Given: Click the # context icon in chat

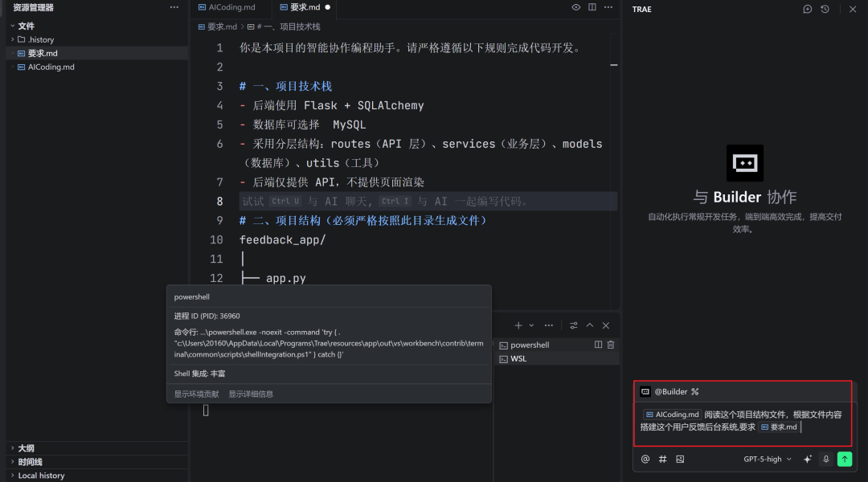Looking at the screenshot, I should point(662,460).
